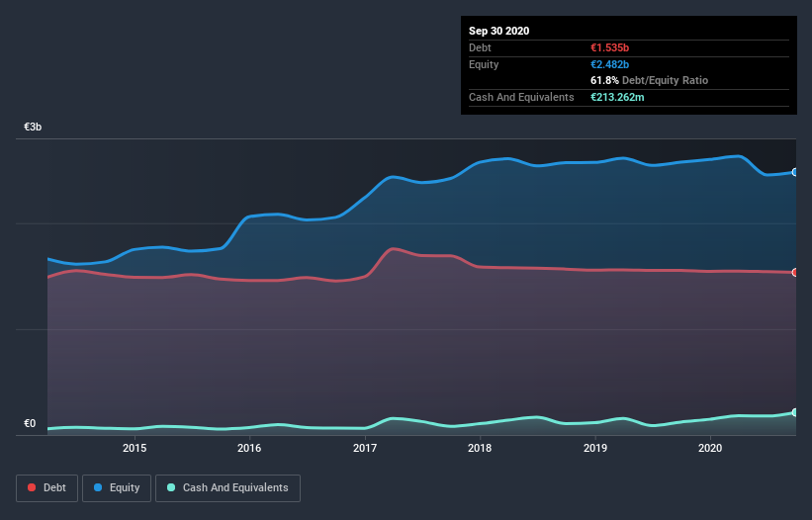This screenshot has height=520, width=812.
Task: Click the 2017 x-axis label
Action: [365, 448]
